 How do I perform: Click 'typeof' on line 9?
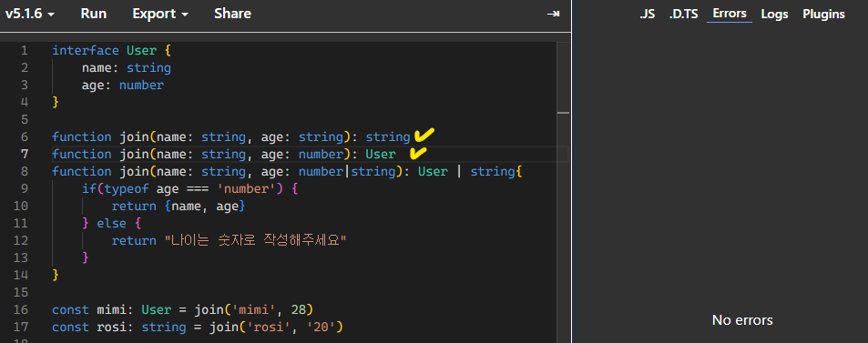point(127,189)
